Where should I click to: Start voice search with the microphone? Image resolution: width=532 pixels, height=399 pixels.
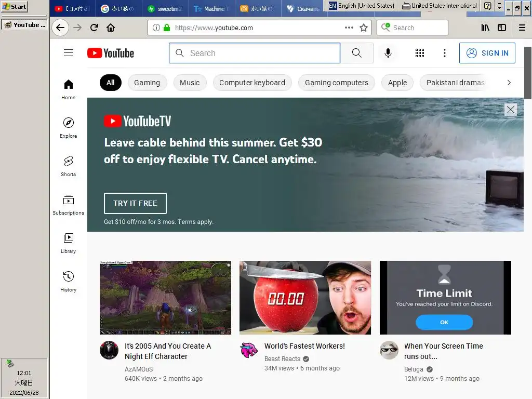point(388,53)
